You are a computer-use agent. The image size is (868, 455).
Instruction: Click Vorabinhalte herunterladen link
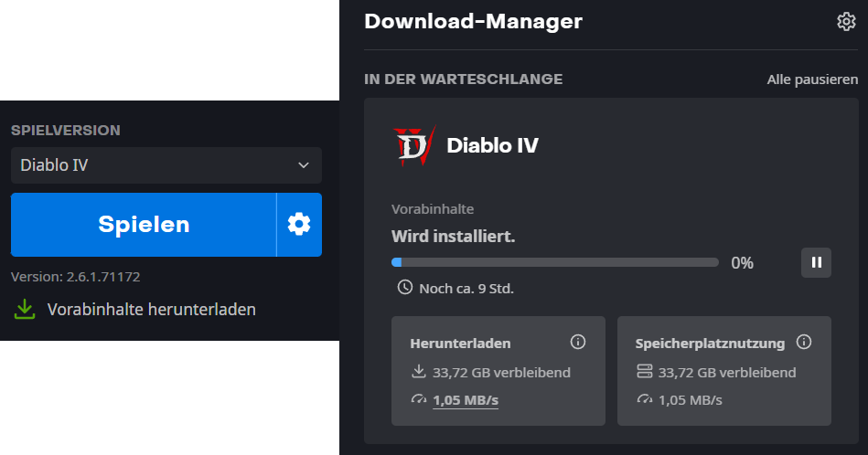click(x=151, y=310)
